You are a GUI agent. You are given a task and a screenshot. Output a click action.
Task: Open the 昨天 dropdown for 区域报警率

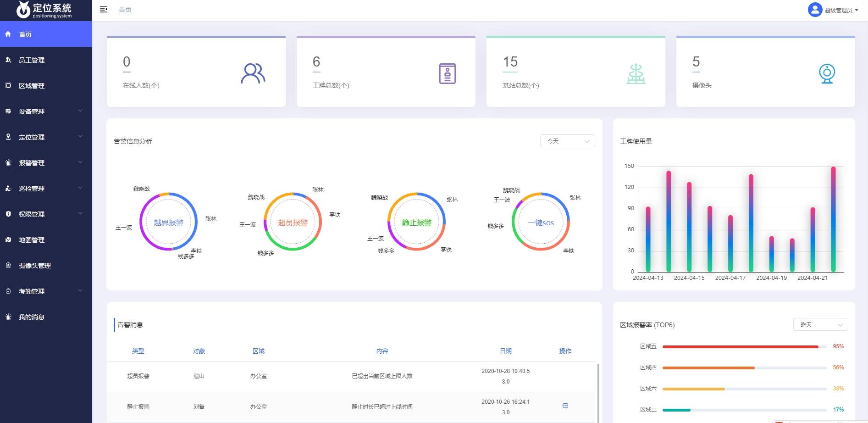(820, 324)
